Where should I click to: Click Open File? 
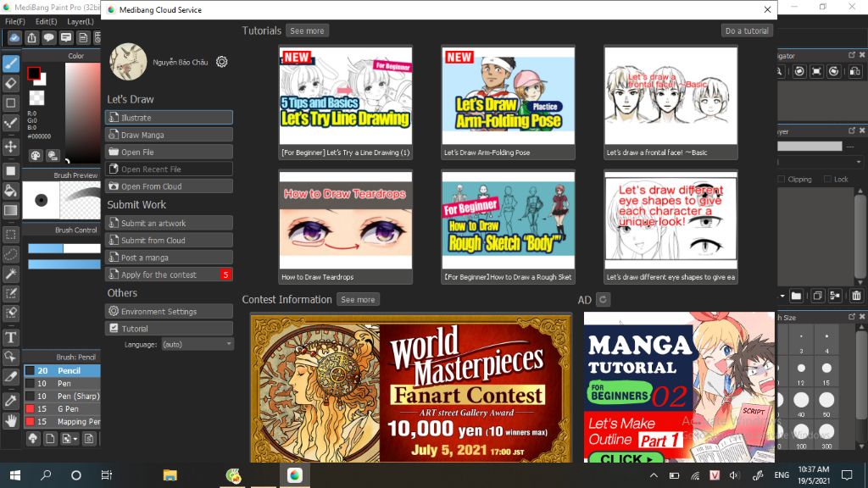169,152
